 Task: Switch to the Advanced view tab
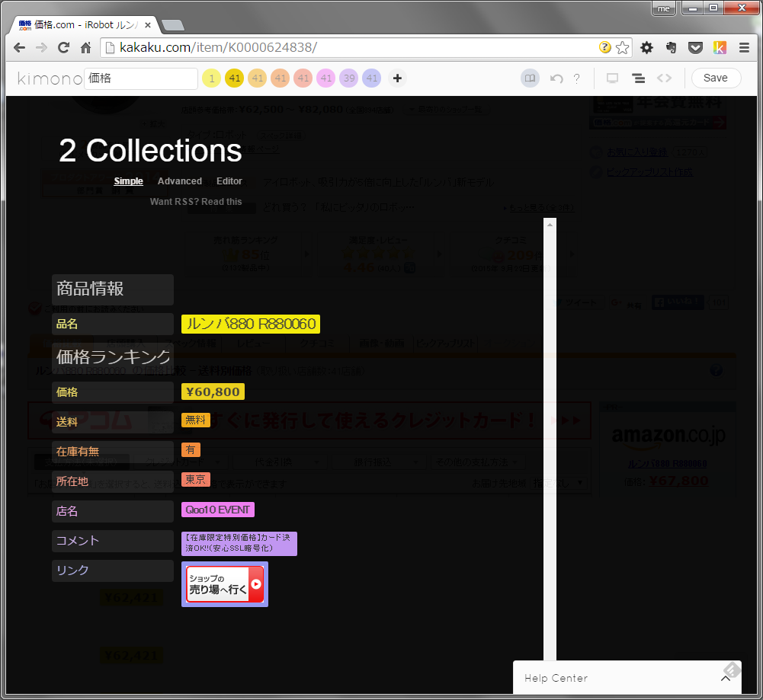pyautogui.click(x=180, y=181)
